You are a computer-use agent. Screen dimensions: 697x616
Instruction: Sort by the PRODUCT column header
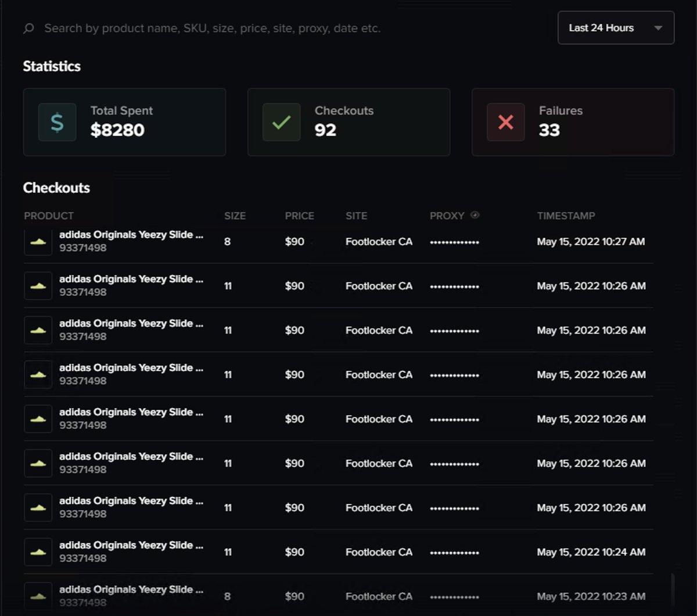pos(49,216)
